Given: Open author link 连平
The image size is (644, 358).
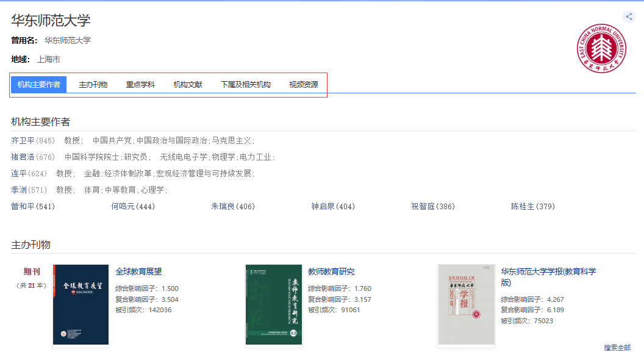Looking at the screenshot, I should 19,173.
